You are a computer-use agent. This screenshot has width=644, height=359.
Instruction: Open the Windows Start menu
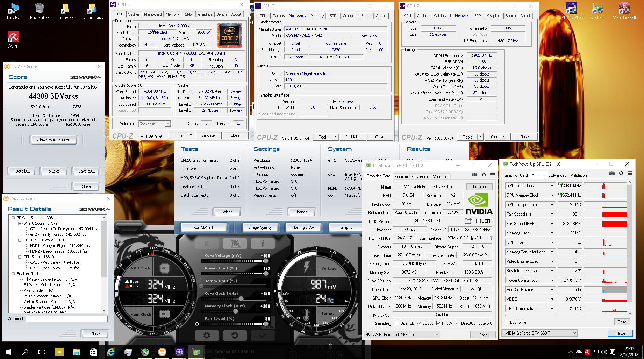click(8, 352)
